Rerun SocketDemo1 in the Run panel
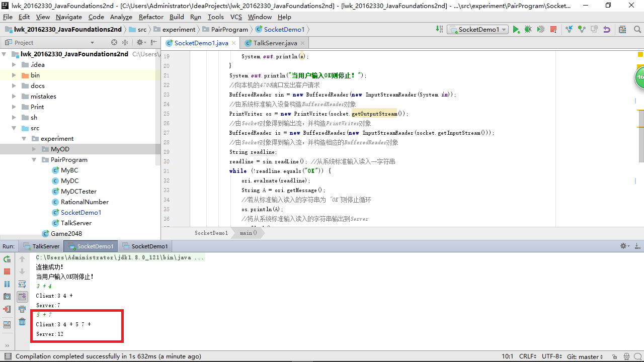 click(7, 259)
